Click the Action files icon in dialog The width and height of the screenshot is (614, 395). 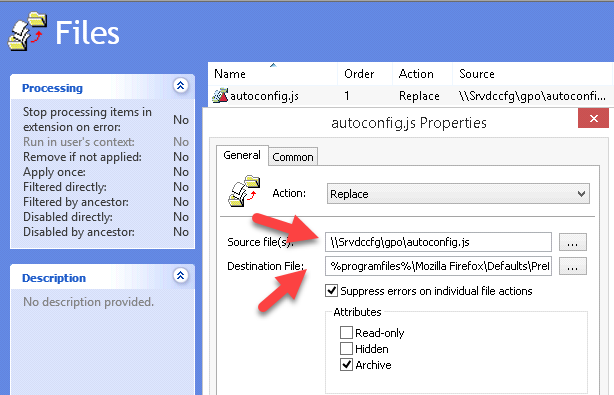tap(244, 191)
